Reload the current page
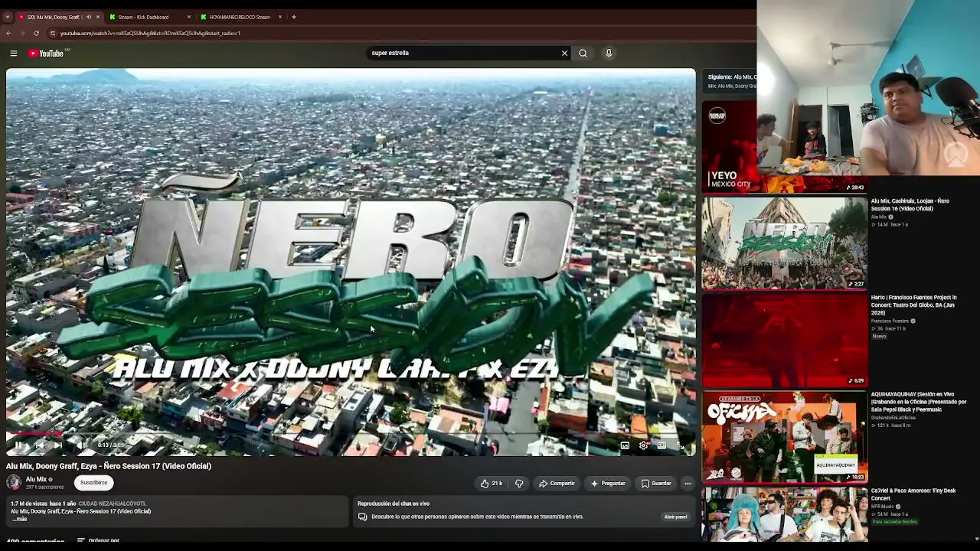This screenshot has height=551, width=980. point(36,34)
